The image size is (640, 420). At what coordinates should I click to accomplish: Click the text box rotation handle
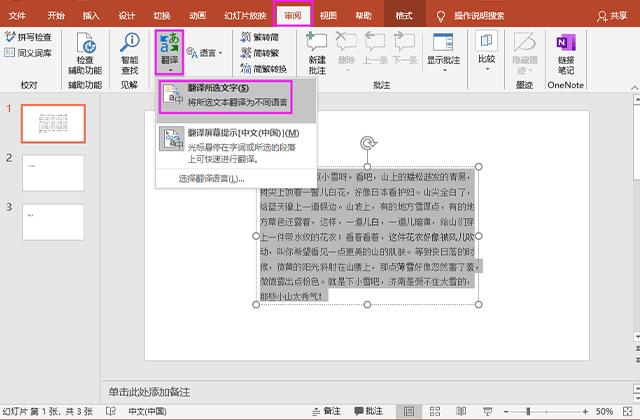[368, 143]
